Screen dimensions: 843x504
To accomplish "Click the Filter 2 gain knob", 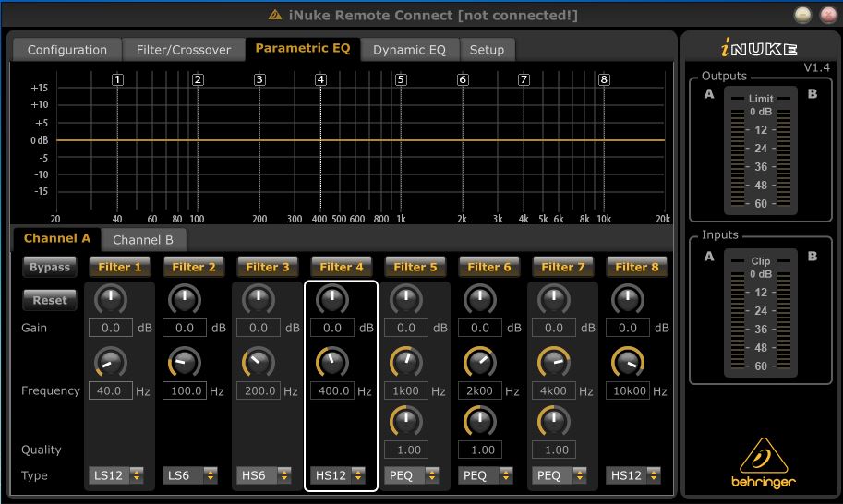I will (185, 300).
